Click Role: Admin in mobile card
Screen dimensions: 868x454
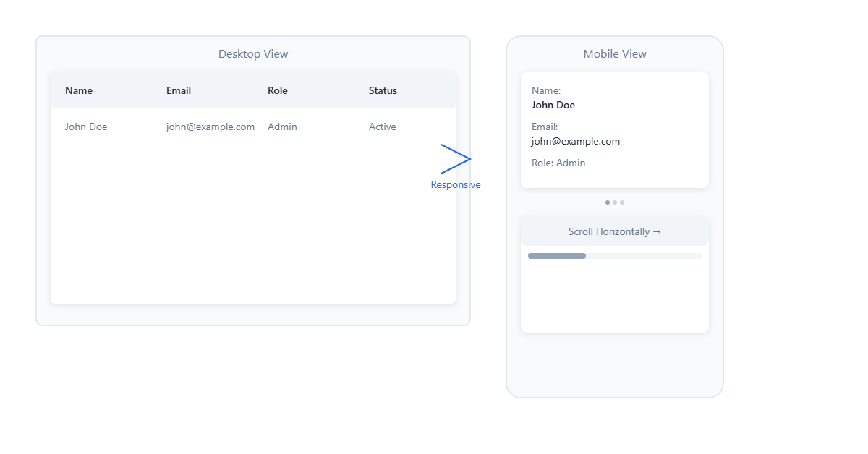coord(558,163)
